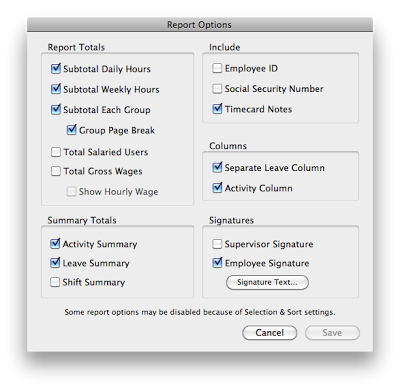
Task: Click the Save button
Action: (332, 333)
